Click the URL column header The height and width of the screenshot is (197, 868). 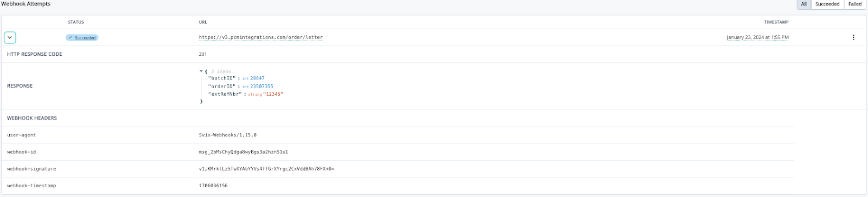tap(203, 22)
